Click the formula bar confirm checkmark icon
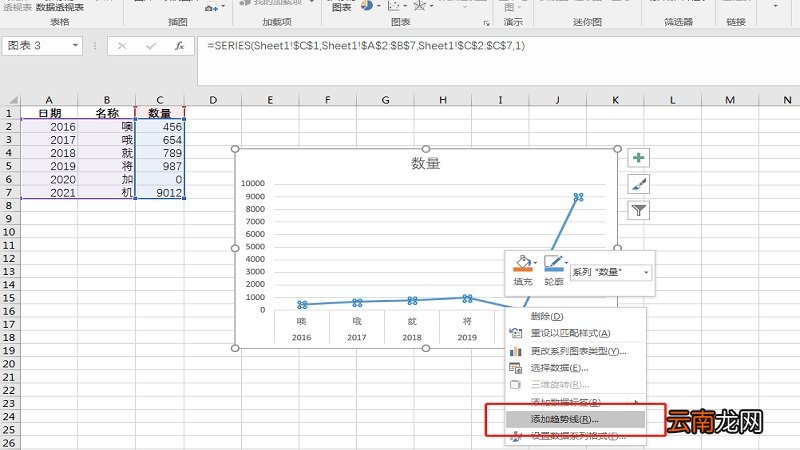Viewport: 800px width, 450px height. pos(151,46)
